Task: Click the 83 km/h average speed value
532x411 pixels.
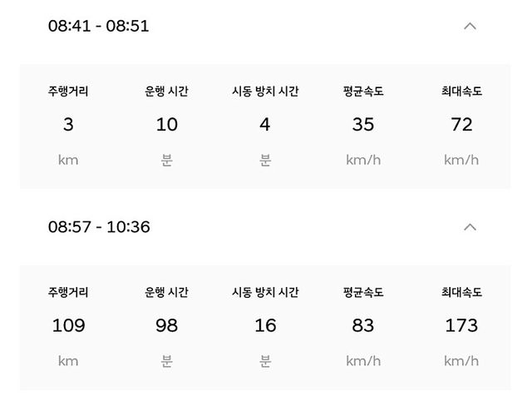Action: click(x=363, y=325)
